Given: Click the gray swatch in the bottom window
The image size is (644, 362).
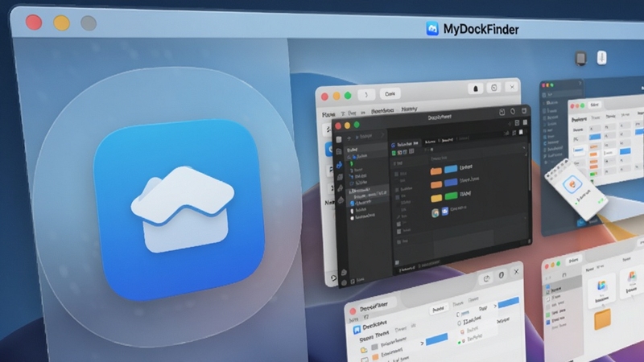Looking at the screenshot, I should tap(374, 348).
